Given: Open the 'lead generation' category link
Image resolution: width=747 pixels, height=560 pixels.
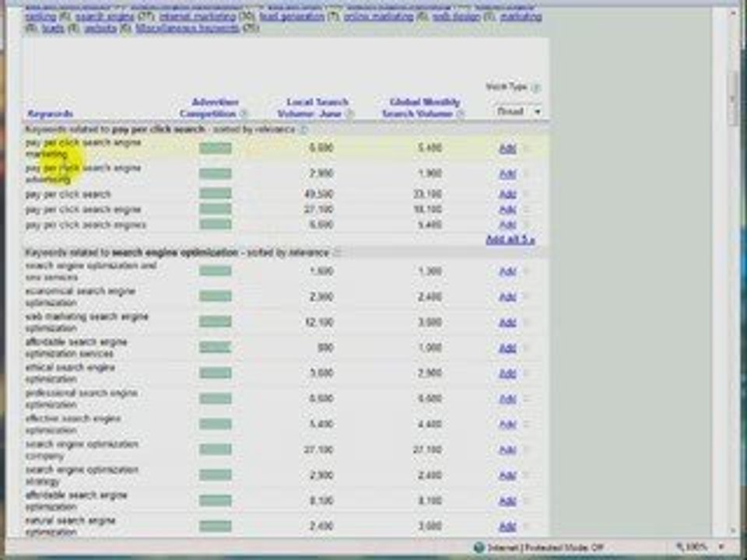Looking at the screenshot, I should (292, 16).
